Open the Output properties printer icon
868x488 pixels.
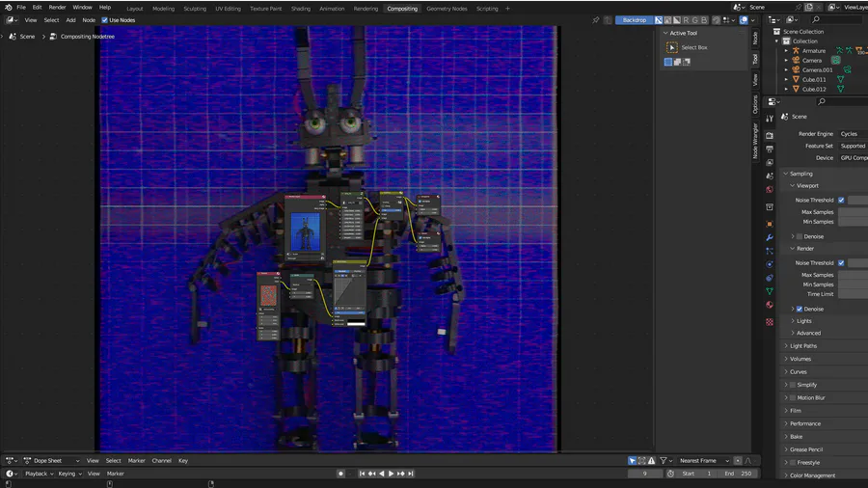[770, 149]
